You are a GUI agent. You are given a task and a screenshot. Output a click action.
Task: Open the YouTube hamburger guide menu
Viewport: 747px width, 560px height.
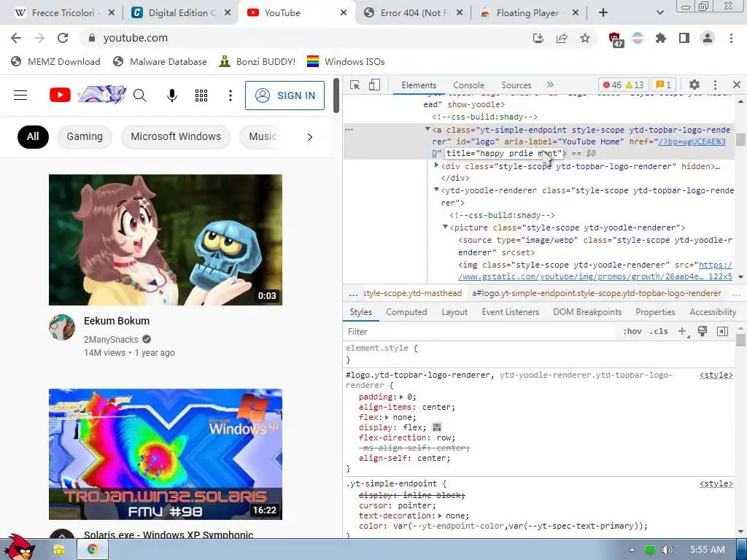point(20,96)
